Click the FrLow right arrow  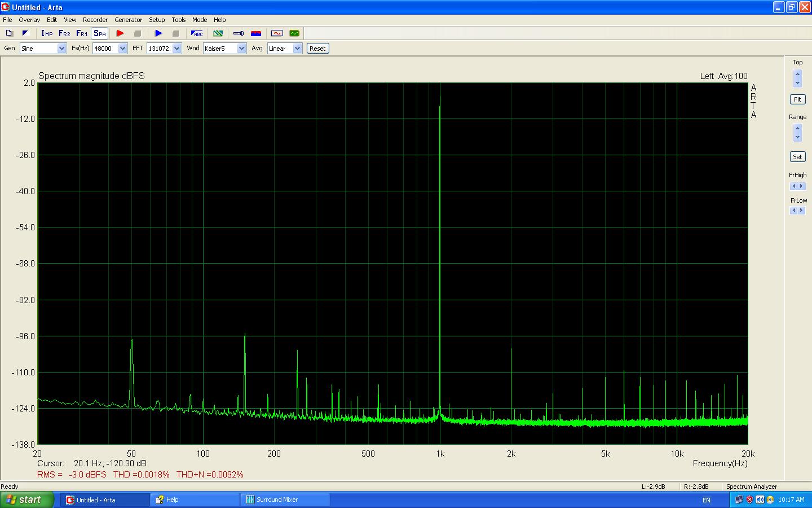point(801,211)
